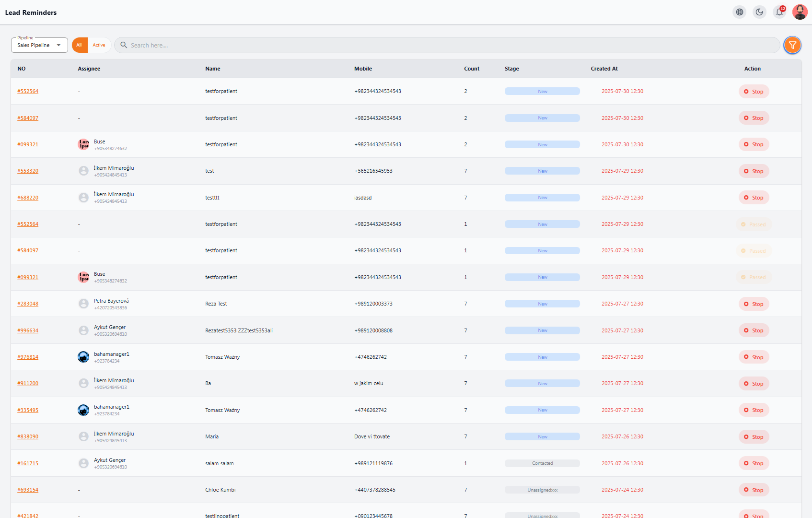This screenshot has width=812, height=518.
Task: Open the language globe icon
Action: [x=740, y=12]
